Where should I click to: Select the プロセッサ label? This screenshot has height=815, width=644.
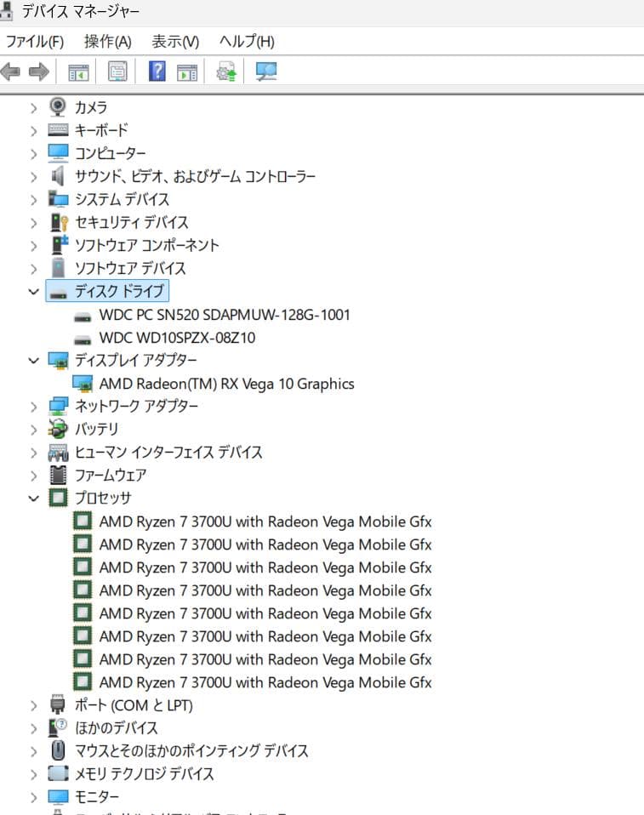pos(103,498)
